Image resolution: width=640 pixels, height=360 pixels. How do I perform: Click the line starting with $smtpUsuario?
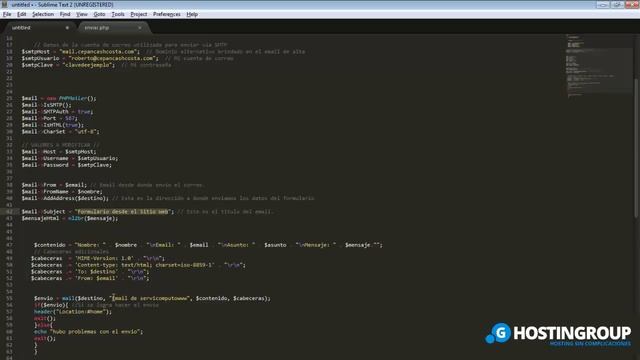tap(128, 58)
